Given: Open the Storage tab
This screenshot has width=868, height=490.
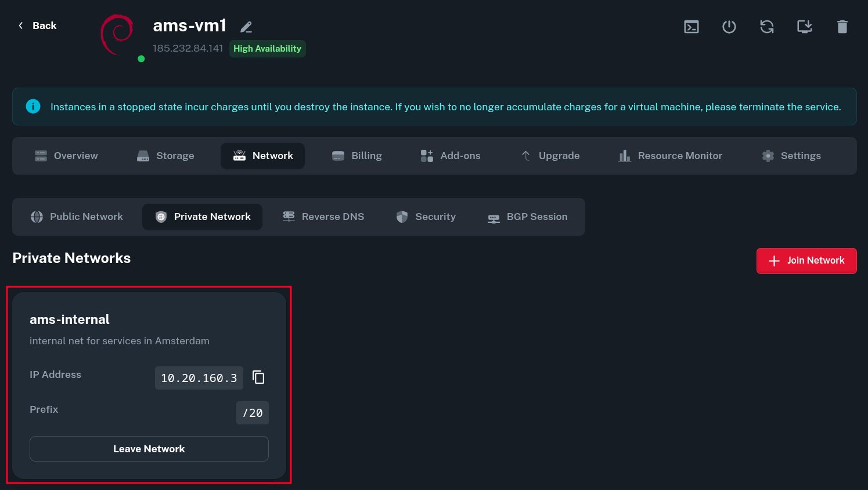Looking at the screenshot, I should pos(165,156).
